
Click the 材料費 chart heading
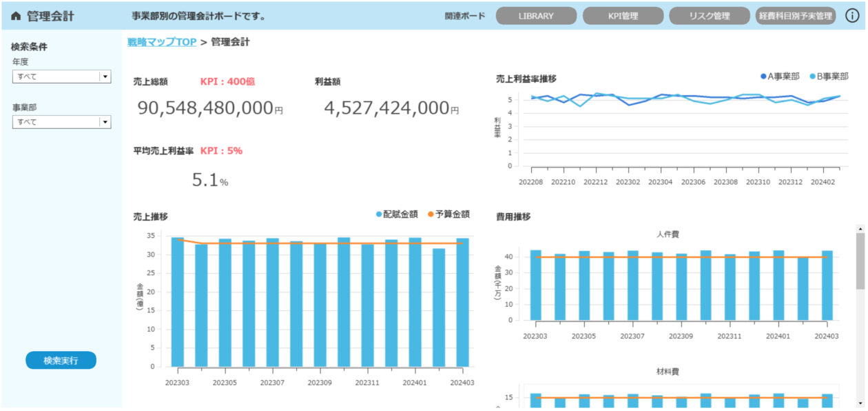click(x=668, y=372)
